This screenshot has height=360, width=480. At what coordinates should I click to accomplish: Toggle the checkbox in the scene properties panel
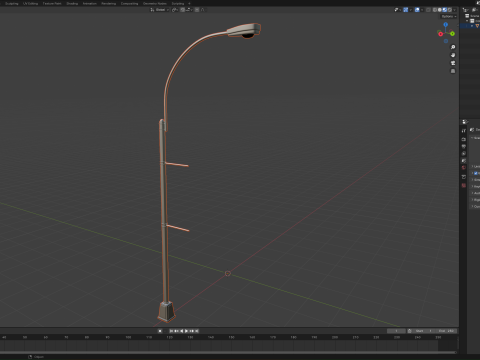[x=476, y=173]
